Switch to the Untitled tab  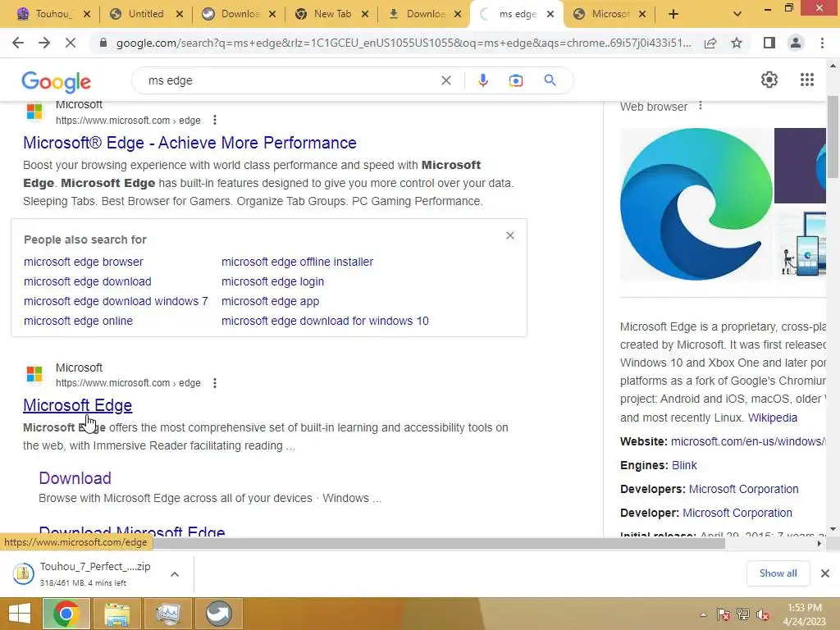tap(146, 14)
